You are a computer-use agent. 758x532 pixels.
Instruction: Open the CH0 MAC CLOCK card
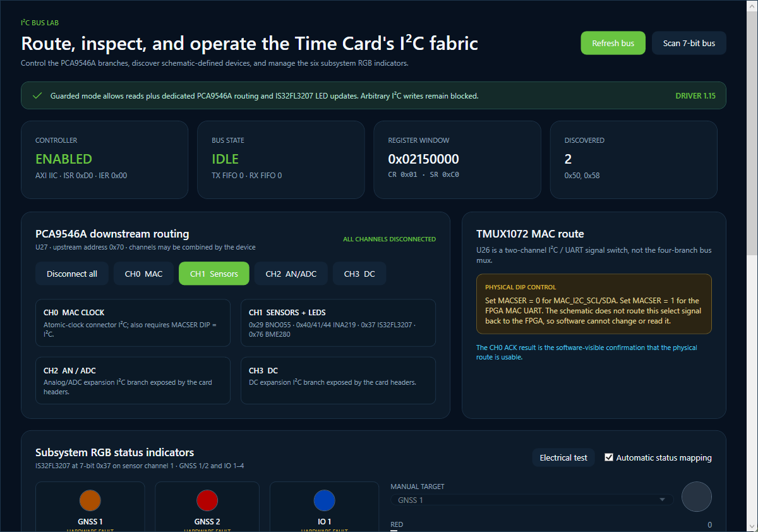[133, 323]
